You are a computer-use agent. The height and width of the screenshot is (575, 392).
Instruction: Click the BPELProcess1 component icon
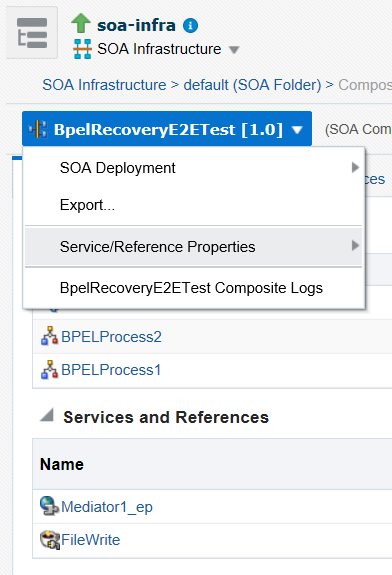(49, 370)
